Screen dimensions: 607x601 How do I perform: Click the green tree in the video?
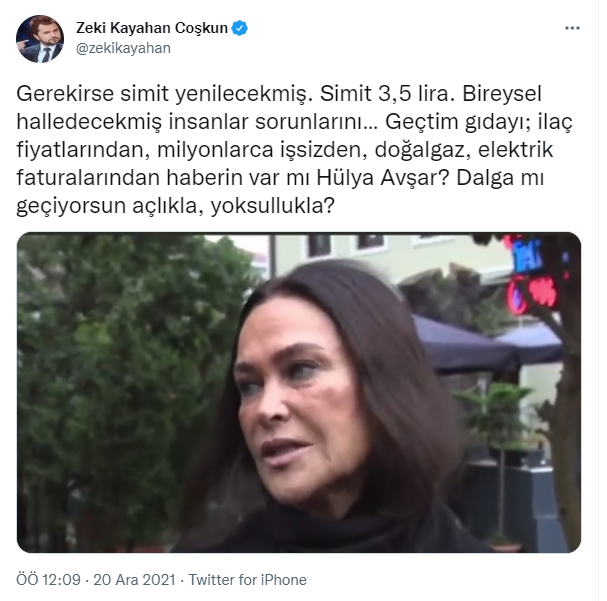(x=128, y=387)
